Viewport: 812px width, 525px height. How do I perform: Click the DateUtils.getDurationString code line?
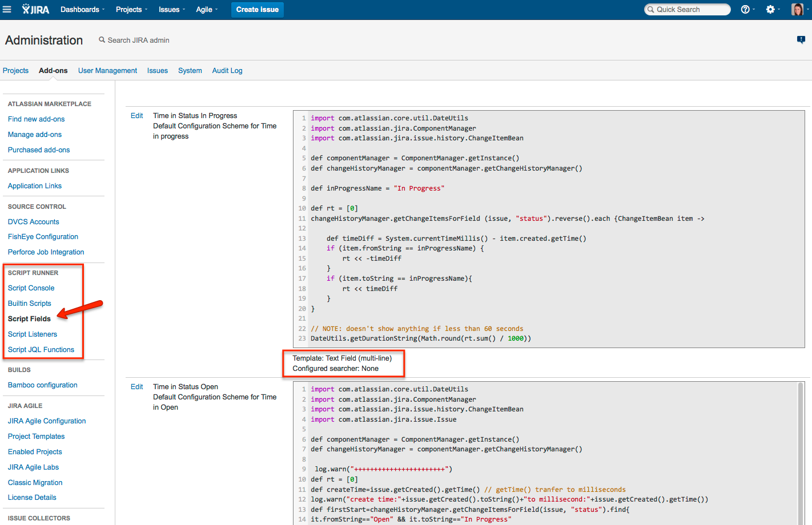click(x=421, y=338)
